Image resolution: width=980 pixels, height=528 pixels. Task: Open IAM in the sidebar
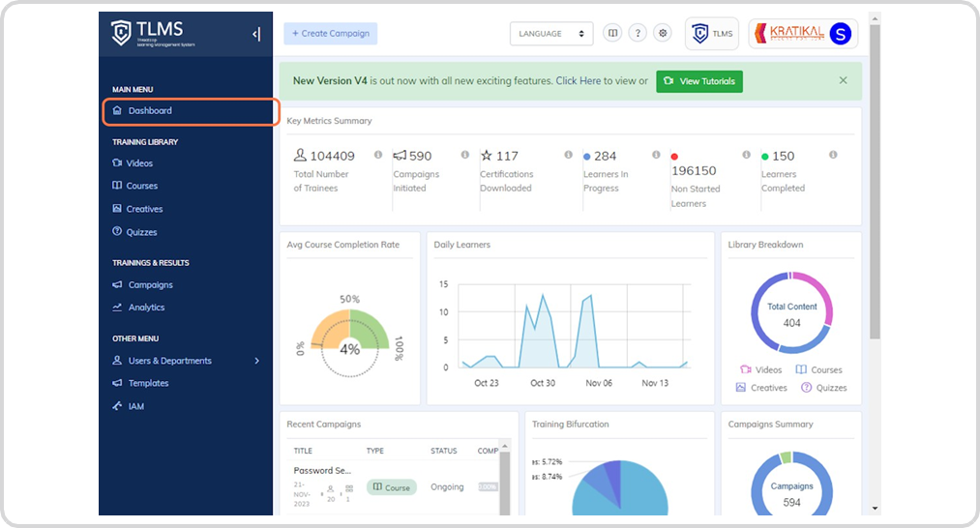[x=128, y=406]
